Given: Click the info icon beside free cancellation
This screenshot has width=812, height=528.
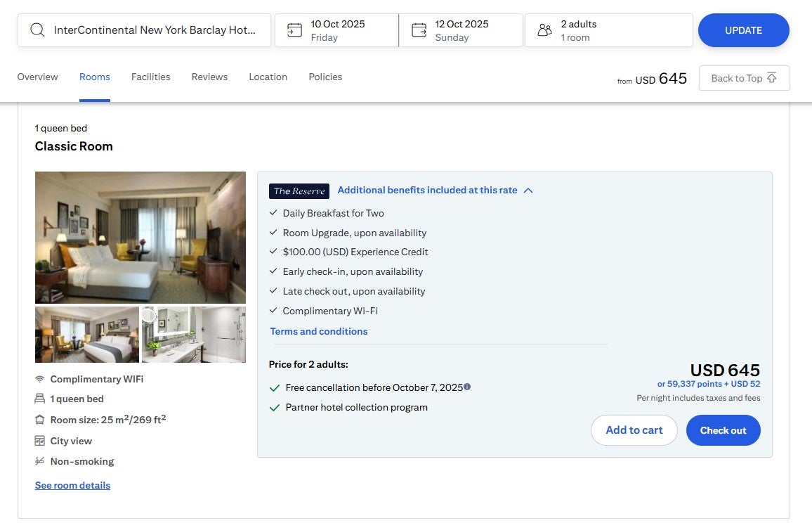Looking at the screenshot, I should [467, 387].
